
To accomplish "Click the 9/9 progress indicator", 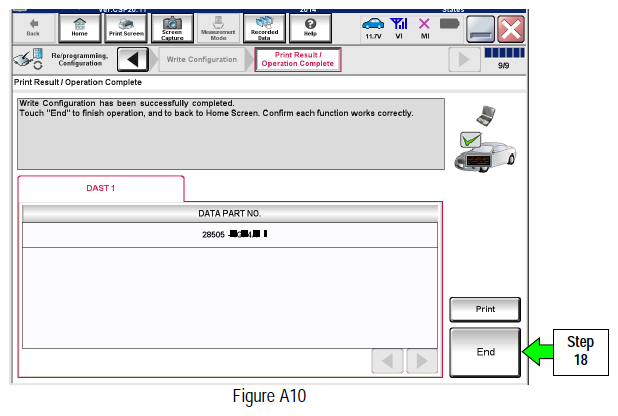I will 504,59.
